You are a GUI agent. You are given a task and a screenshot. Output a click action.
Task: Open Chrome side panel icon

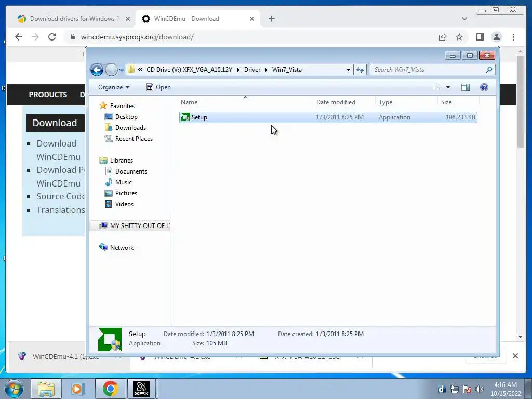[x=480, y=37]
